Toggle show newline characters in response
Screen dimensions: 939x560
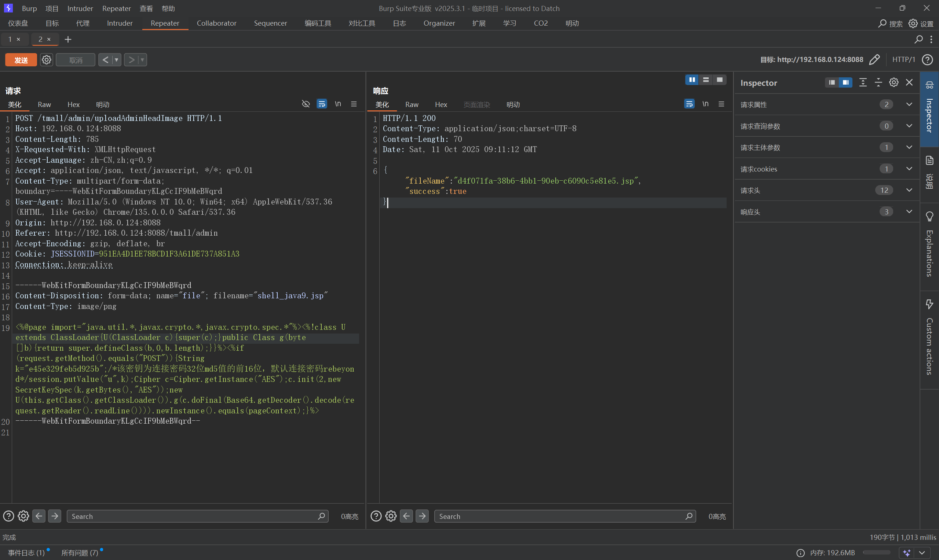pyautogui.click(x=705, y=104)
